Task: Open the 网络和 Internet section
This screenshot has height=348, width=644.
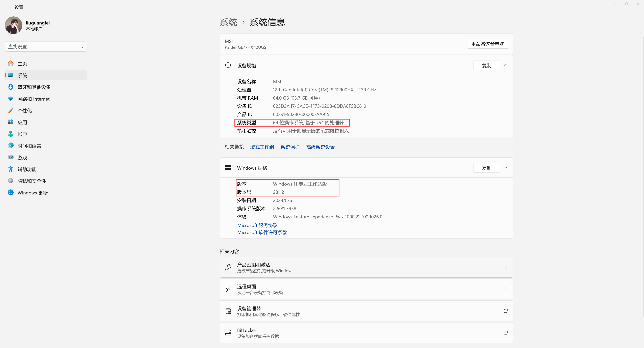Action: pyautogui.click(x=34, y=99)
